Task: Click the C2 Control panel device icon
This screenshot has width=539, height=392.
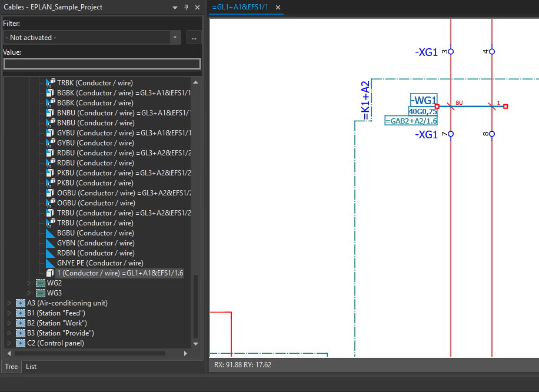Action: [x=20, y=343]
